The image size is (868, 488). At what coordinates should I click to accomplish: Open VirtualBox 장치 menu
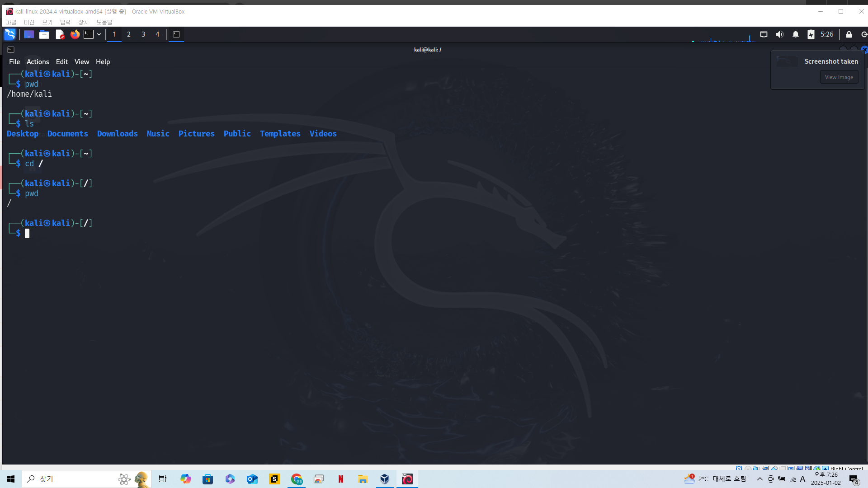84,22
